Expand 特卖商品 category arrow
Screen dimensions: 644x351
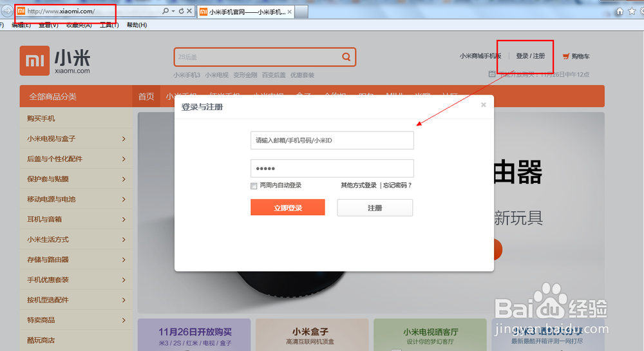click(124, 320)
